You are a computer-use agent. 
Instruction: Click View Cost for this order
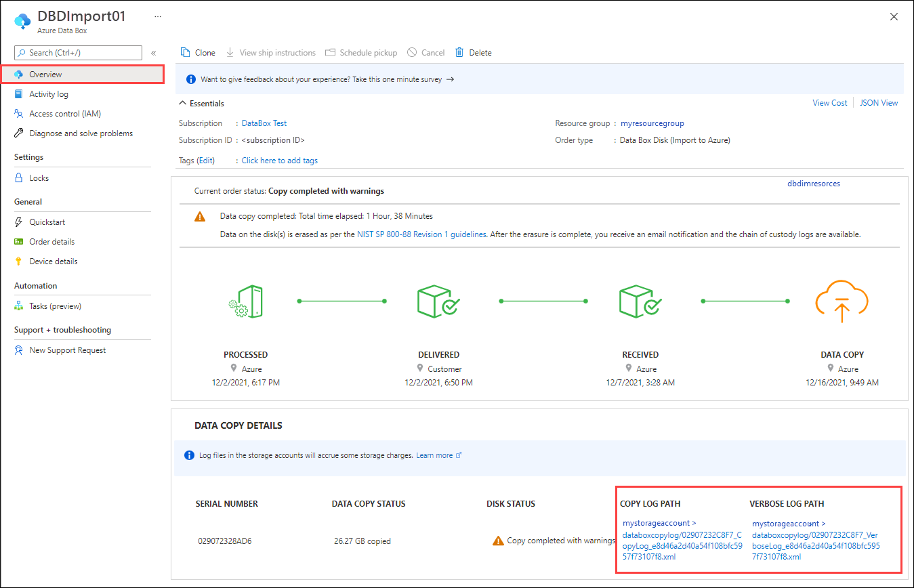click(x=829, y=102)
